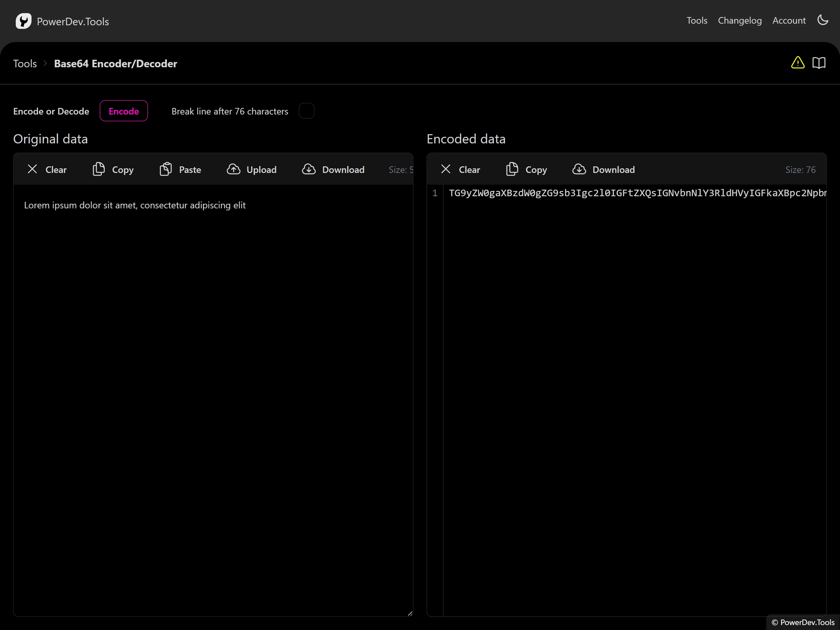Open Tools in top navigation
Viewport: 840px width, 630px height.
coord(697,20)
